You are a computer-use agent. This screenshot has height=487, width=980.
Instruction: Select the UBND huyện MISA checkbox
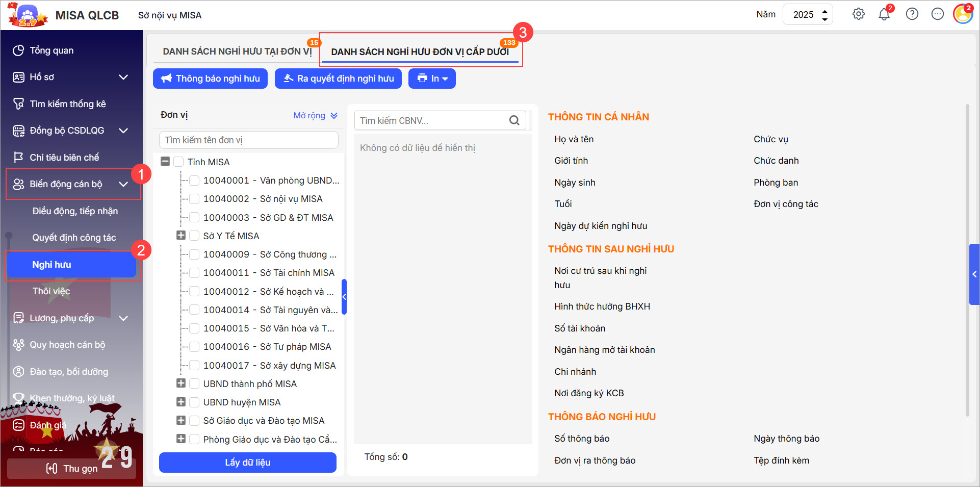coord(194,402)
